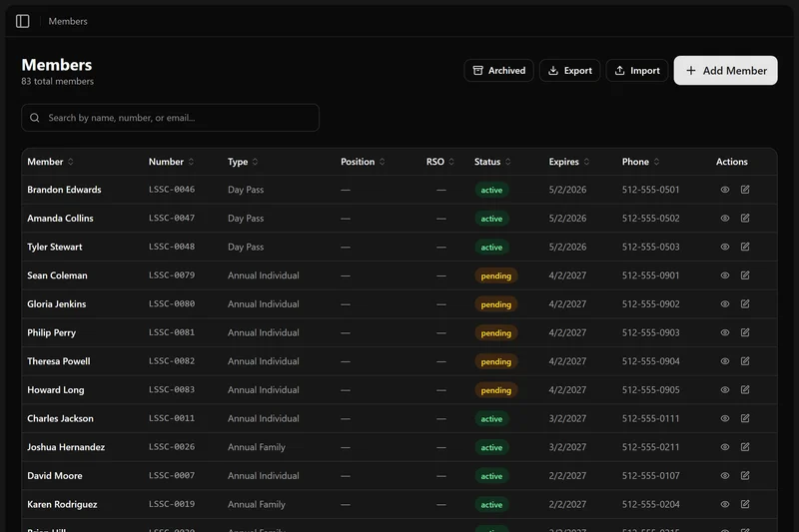Click the Members page heading
Image resolution: width=799 pixels, height=532 pixels.
point(57,65)
